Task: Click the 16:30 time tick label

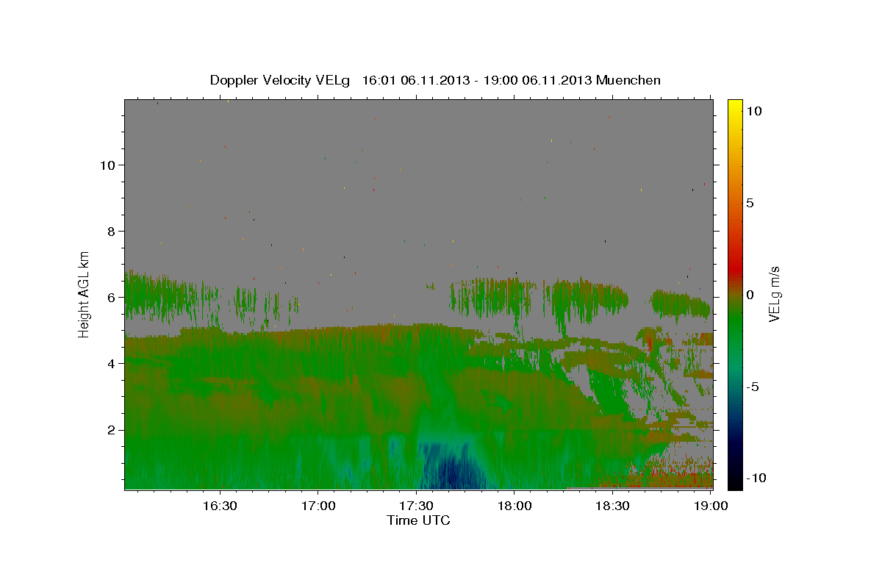Action: [x=220, y=506]
